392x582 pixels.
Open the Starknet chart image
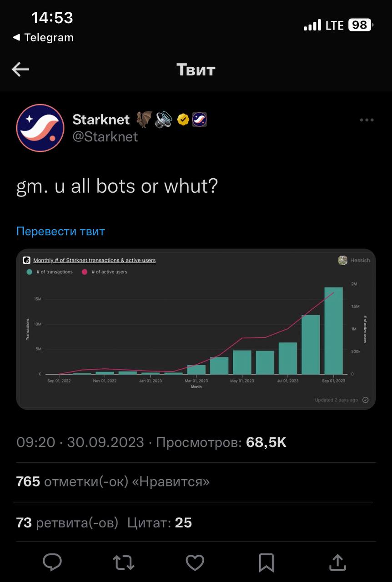click(196, 329)
